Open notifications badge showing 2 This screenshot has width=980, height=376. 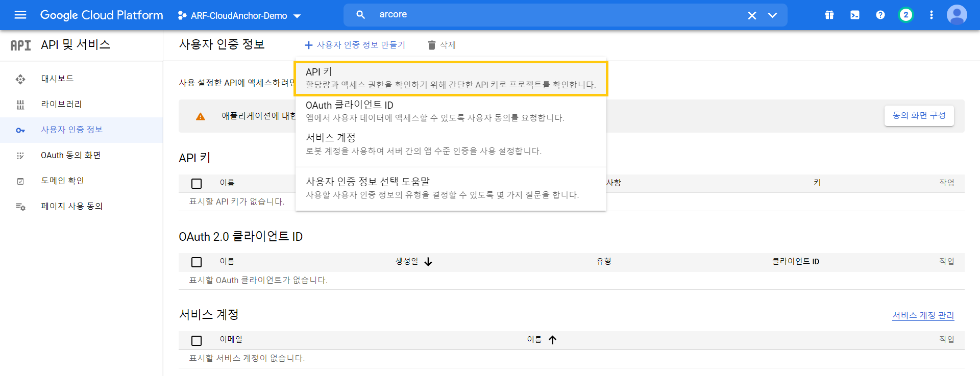tap(906, 15)
